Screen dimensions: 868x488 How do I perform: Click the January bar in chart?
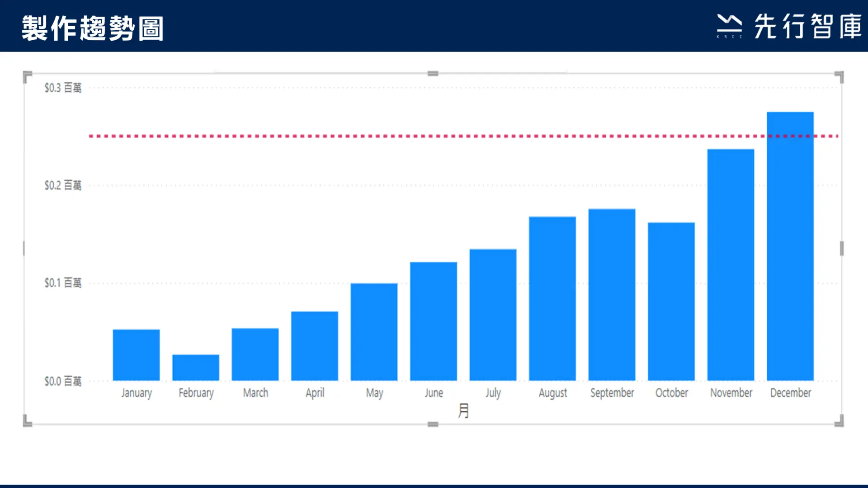click(136, 355)
